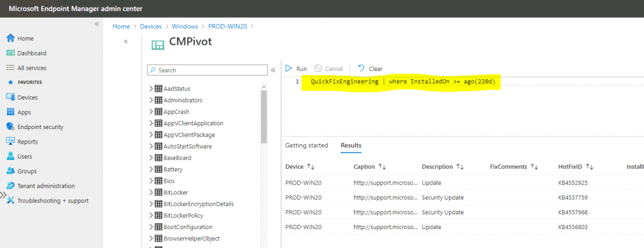Select the KB4552925 hotfix cell

coord(573,183)
